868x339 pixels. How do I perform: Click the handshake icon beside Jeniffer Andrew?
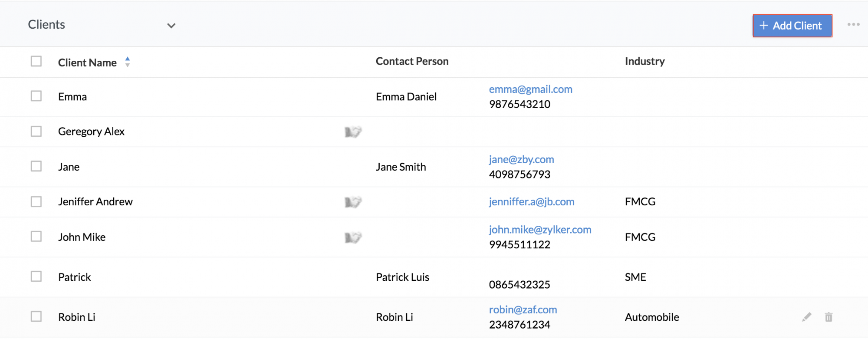(353, 202)
